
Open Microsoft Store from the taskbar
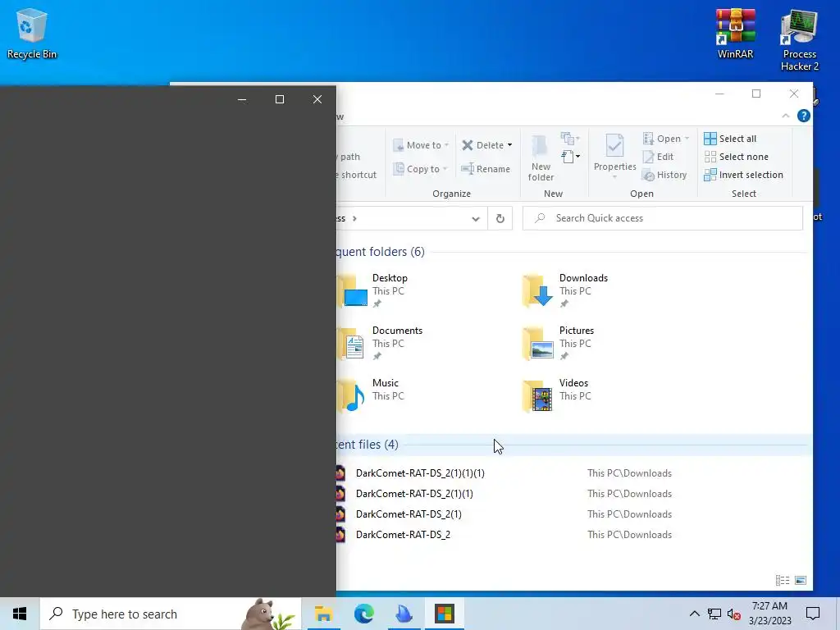pyautogui.click(x=444, y=614)
